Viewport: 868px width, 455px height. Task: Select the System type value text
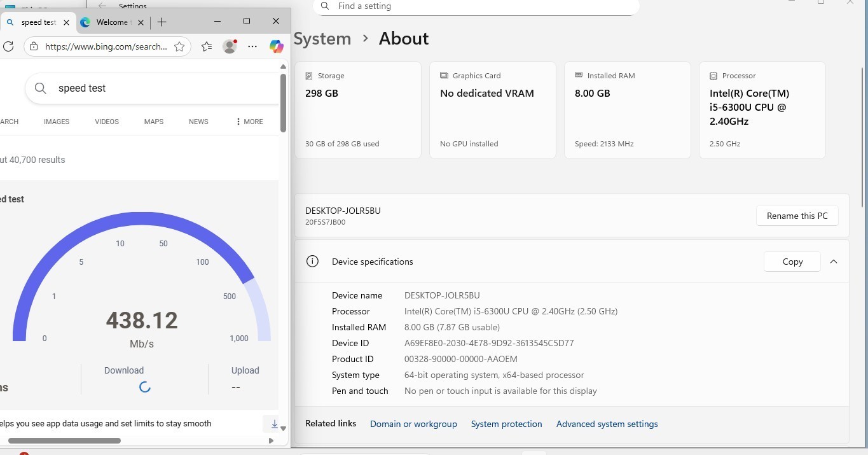(x=494, y=375)
